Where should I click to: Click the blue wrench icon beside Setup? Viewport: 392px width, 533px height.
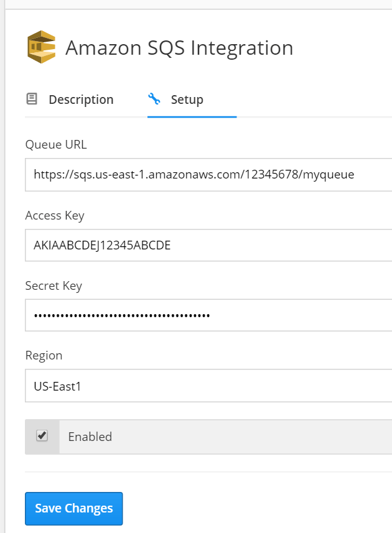click(x=154, y=98)
